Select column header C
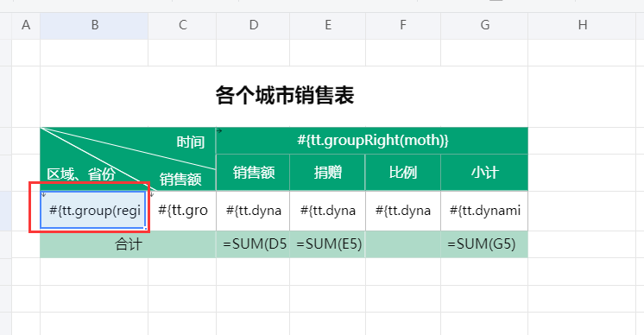 182,25
